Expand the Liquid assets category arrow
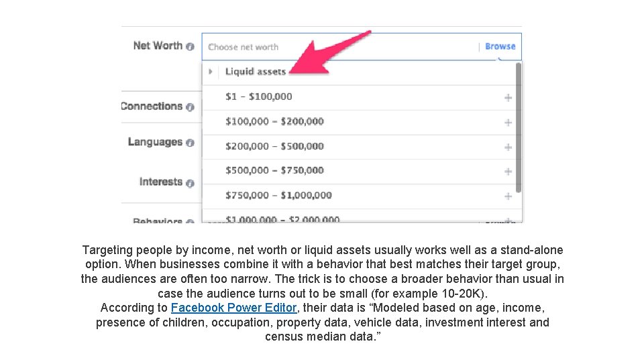 click(211, 72)
